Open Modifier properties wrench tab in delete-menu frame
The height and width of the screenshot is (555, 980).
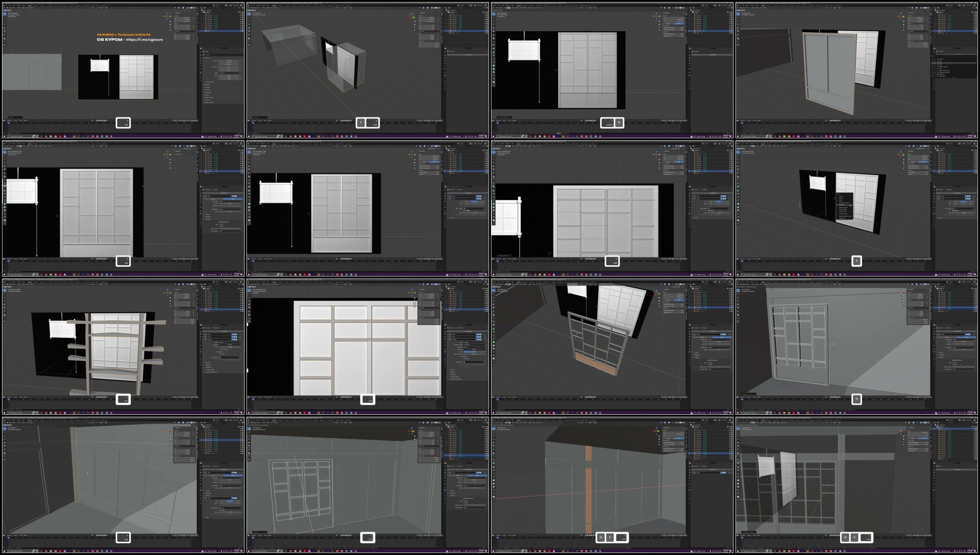(934, 213)
